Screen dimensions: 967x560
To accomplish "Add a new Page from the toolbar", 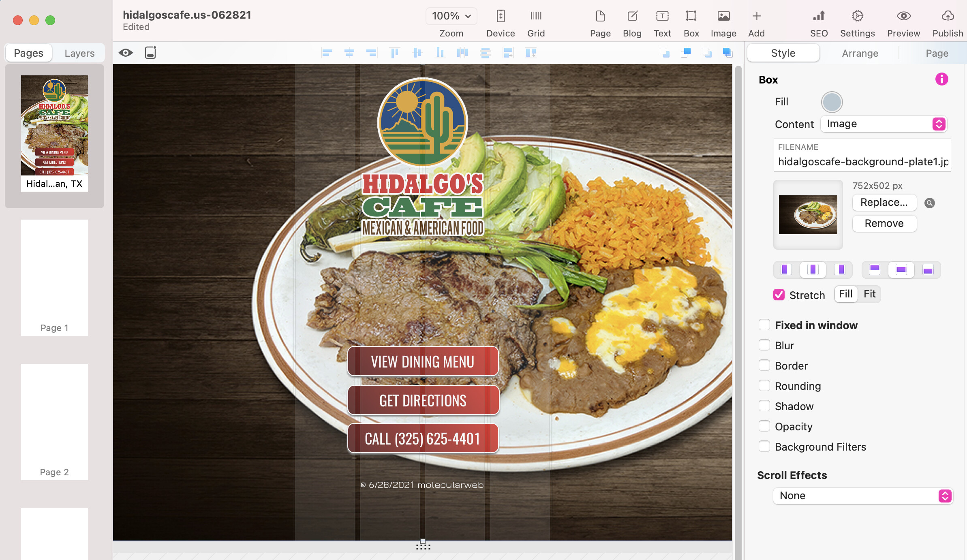I will tap(600, 23).
